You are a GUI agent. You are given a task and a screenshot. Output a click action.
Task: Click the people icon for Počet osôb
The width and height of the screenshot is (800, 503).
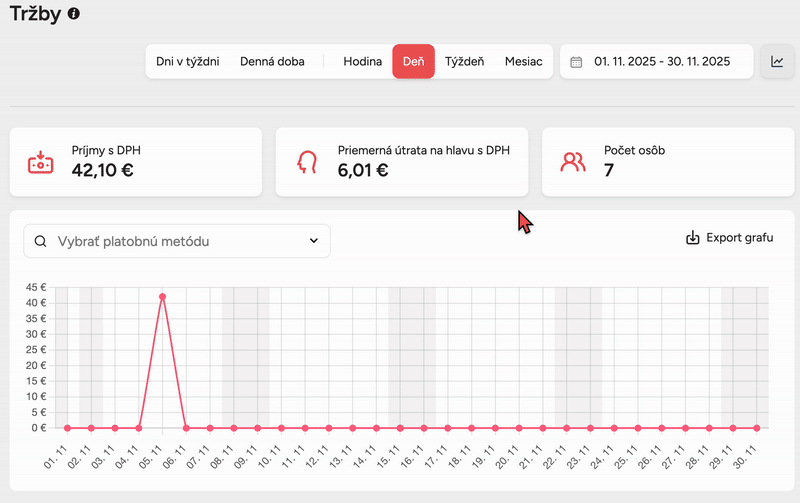pyautogui.click(x=573, y=161)
